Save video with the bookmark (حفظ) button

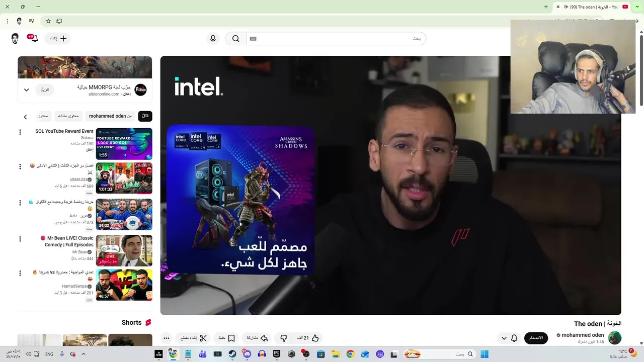pyautogui.click(x=227, y=338)
